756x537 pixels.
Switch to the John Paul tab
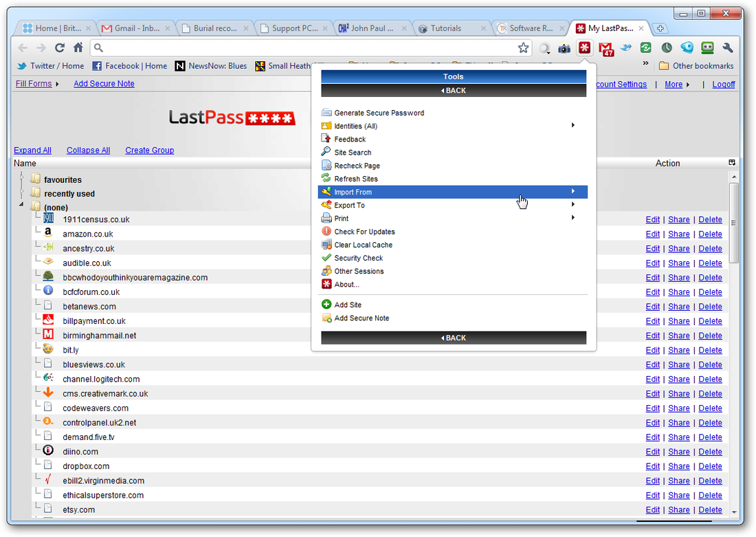(373, 28)
